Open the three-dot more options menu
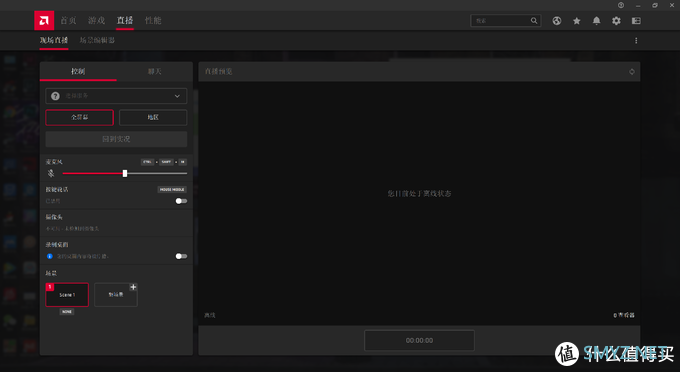This screenshot has height=372, width=680. pos(636,40)
